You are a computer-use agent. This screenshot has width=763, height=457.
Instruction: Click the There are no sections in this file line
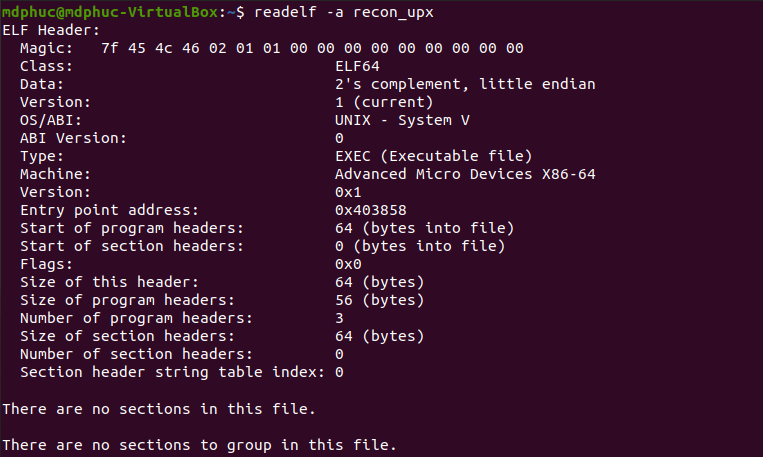click(x=159, y=409)
